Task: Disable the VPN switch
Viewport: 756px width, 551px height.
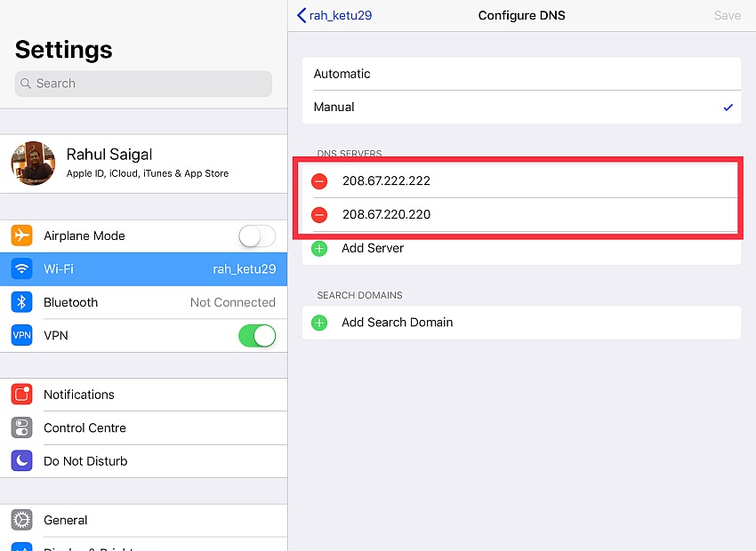Action: [256, 335]
